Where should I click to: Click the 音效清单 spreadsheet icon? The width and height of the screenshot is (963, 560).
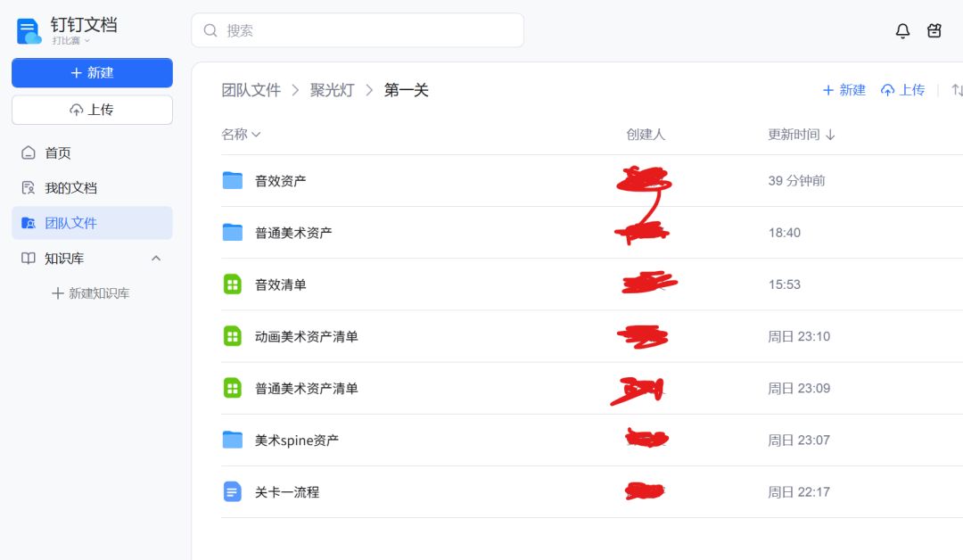pyautogui.click(x=232, y=284)
